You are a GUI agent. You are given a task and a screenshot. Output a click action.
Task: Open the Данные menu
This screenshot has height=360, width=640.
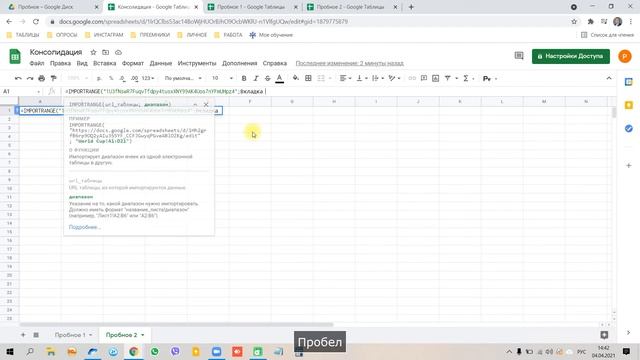(161, 63)
